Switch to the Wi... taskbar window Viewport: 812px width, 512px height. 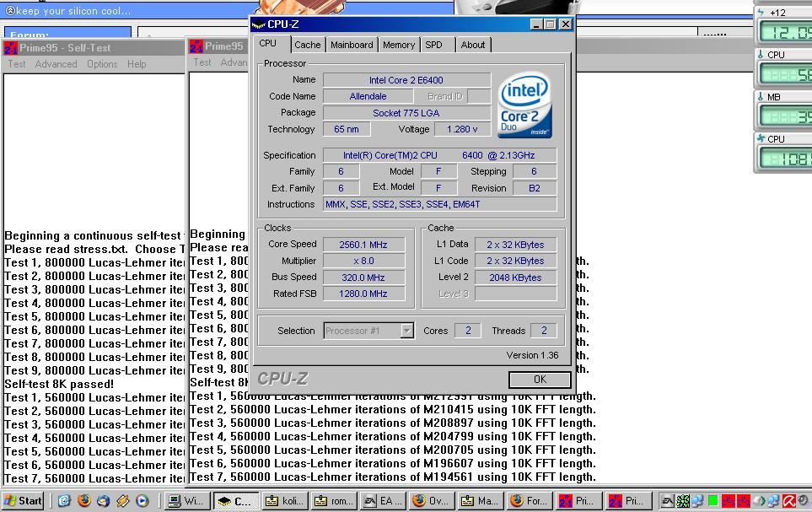(x=188, y=500)
